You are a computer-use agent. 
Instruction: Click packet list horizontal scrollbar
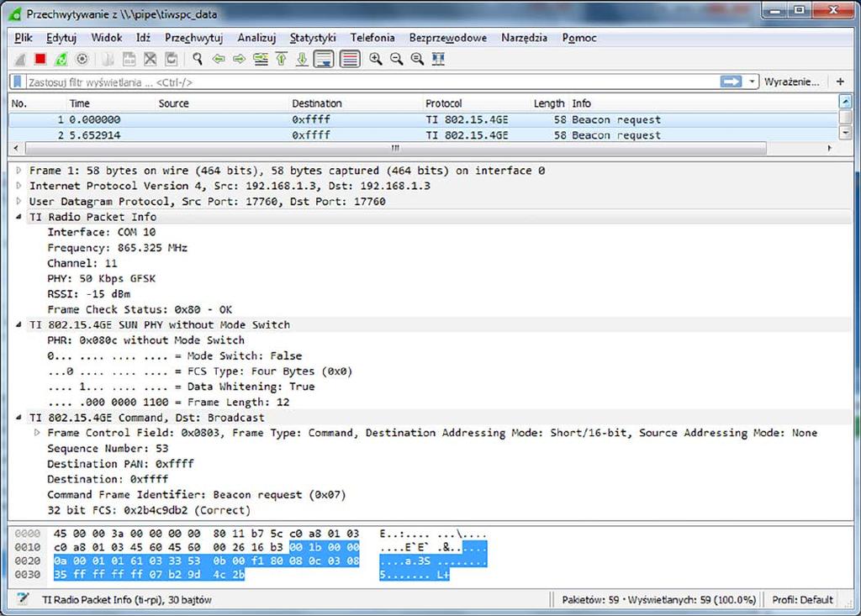[395, 148]
